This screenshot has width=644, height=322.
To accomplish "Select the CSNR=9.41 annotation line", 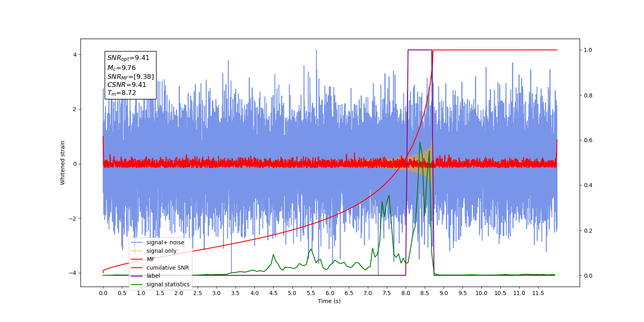I will pyautogui.click(x=127, y=85).
